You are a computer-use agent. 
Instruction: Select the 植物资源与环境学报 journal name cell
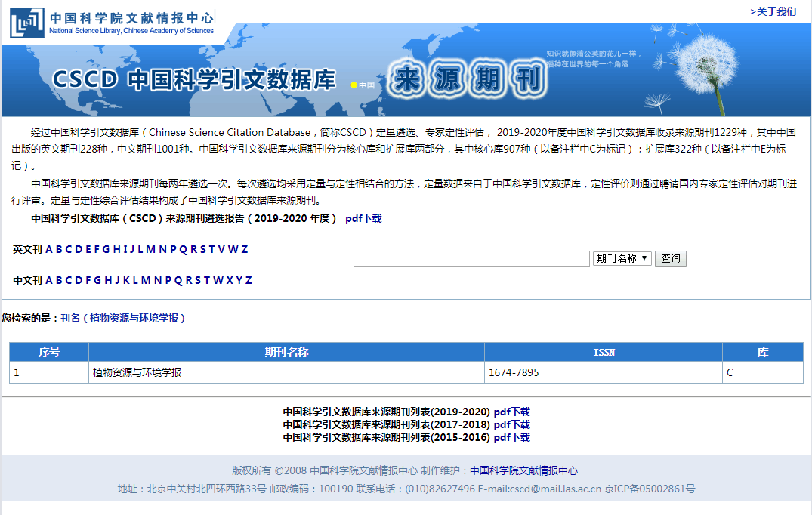tap(286, 372)
